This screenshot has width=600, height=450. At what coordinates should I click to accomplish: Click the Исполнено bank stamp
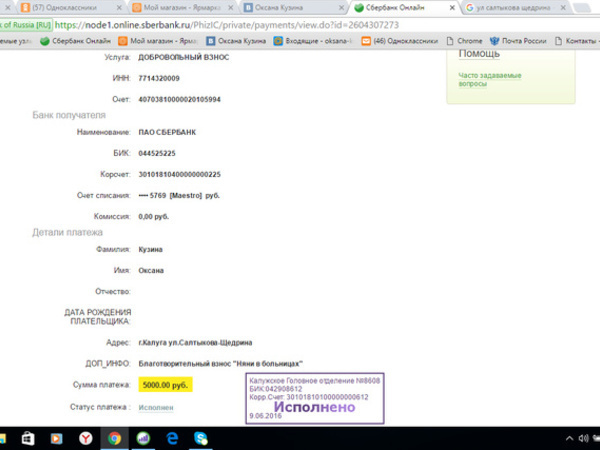pos(315,399)
